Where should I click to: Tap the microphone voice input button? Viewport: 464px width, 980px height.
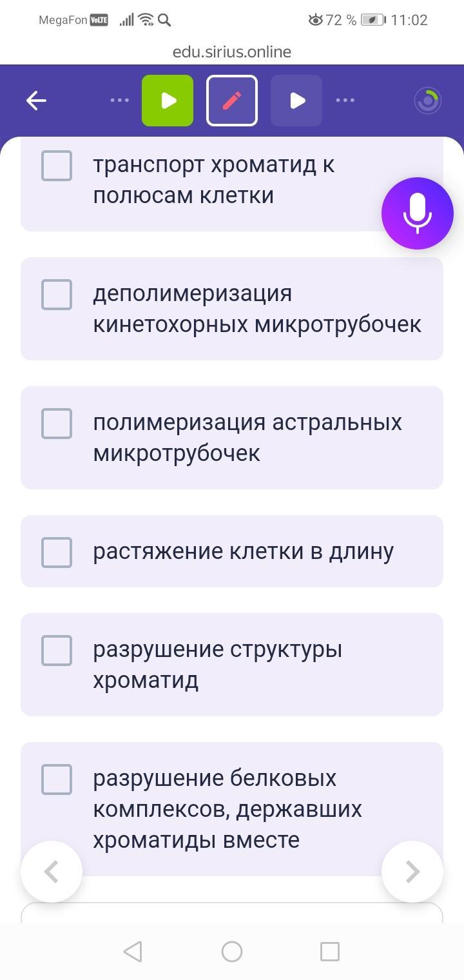(x=417, y=213)
